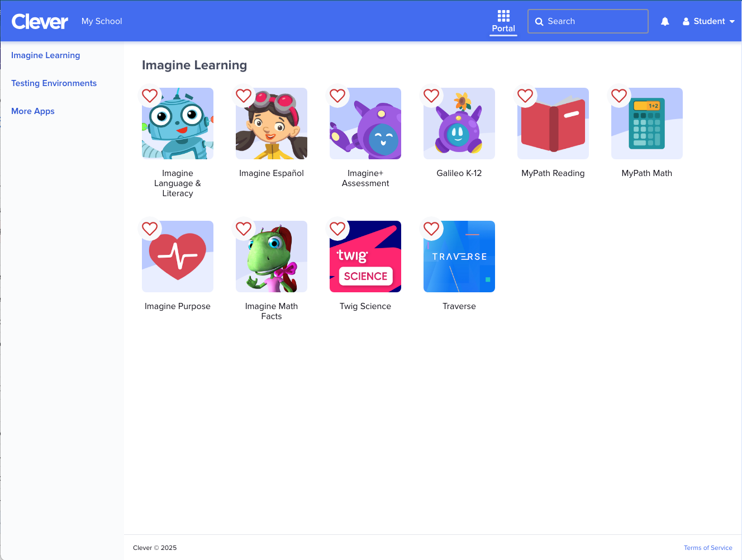The image size is (742, 560).
Task: Click inside the Search field
Action: (588, 21)
